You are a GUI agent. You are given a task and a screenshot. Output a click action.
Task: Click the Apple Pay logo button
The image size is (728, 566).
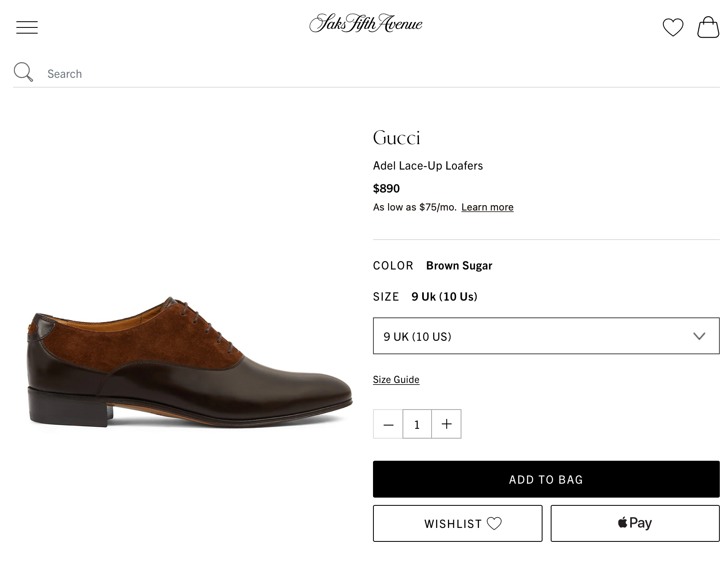(634, 523)
